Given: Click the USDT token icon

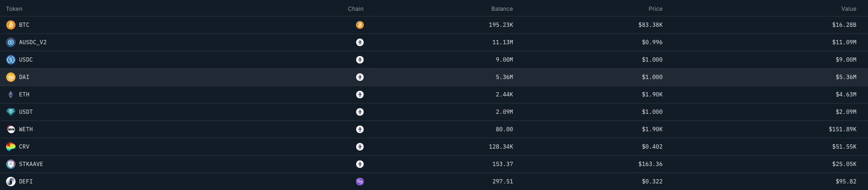Looking at the screenshot, I should (11, 112).
